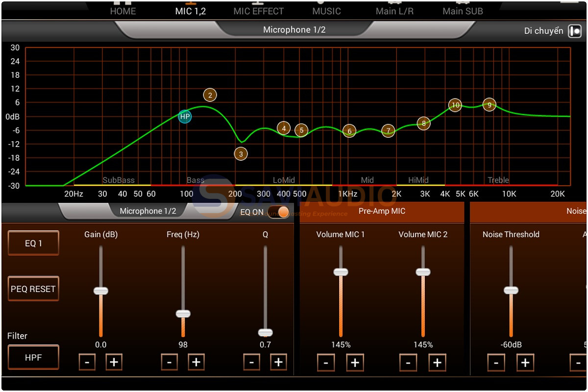This screenshot has width=588, height=392.
Task: Select EQ band node 9
Action: pos(489,105)
